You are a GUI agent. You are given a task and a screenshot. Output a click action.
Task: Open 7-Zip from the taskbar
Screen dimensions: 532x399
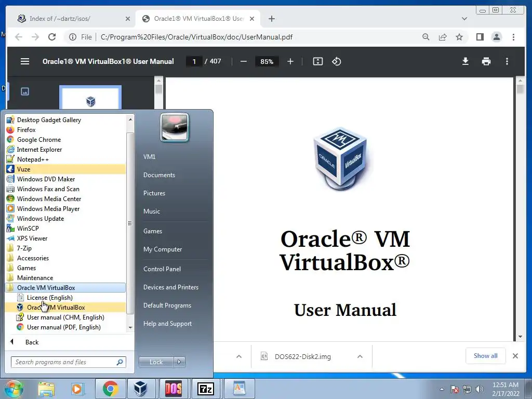click(206, 389)
